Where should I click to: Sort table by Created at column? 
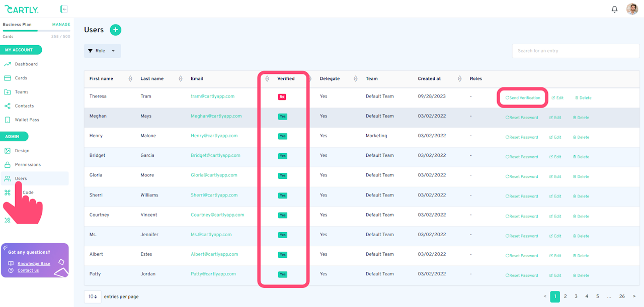[459, 79]
